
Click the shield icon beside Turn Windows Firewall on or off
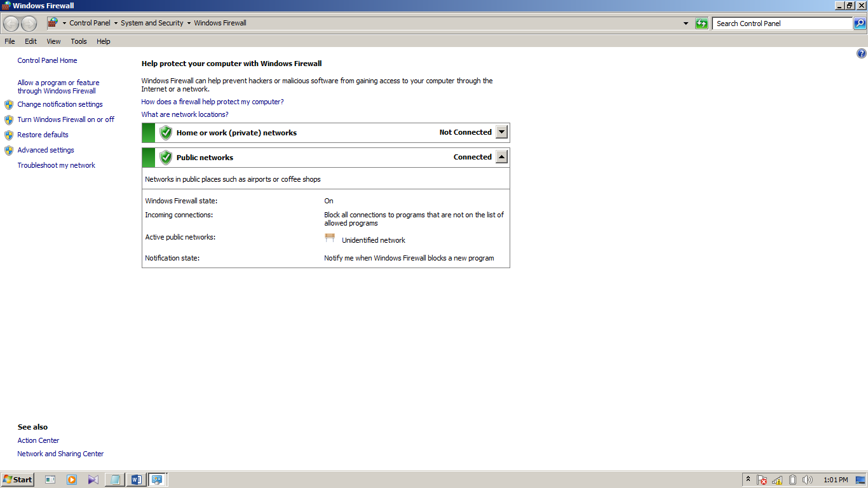coord(9,119)
